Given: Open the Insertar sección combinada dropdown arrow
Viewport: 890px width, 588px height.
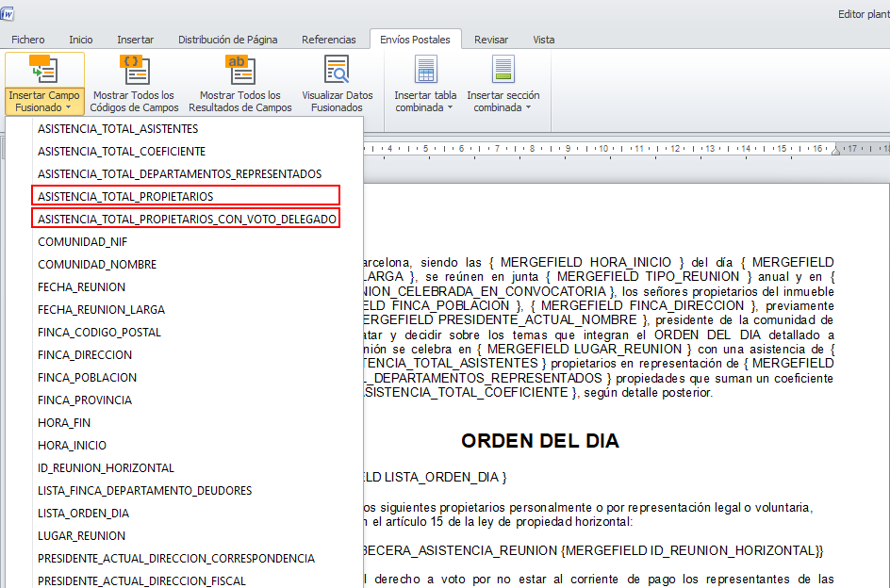Looking at the screenshot, I should pos(528,107).
